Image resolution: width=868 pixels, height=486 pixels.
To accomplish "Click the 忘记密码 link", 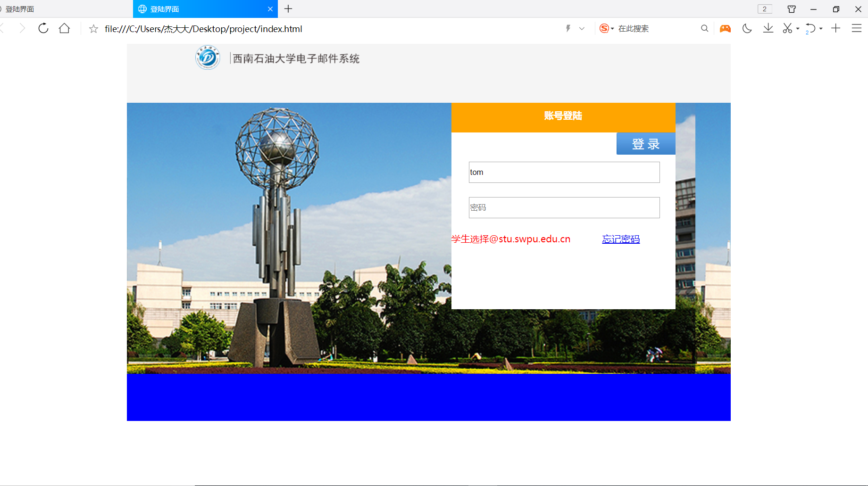I will (x=621, y=239).
